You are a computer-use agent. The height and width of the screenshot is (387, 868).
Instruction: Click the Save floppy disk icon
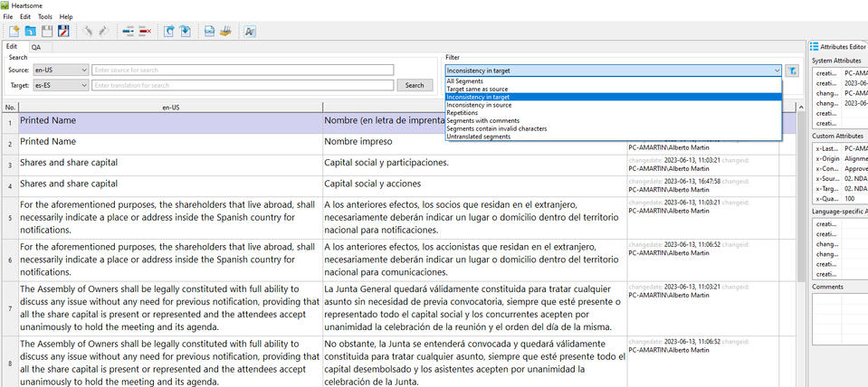tap(47, 32)
